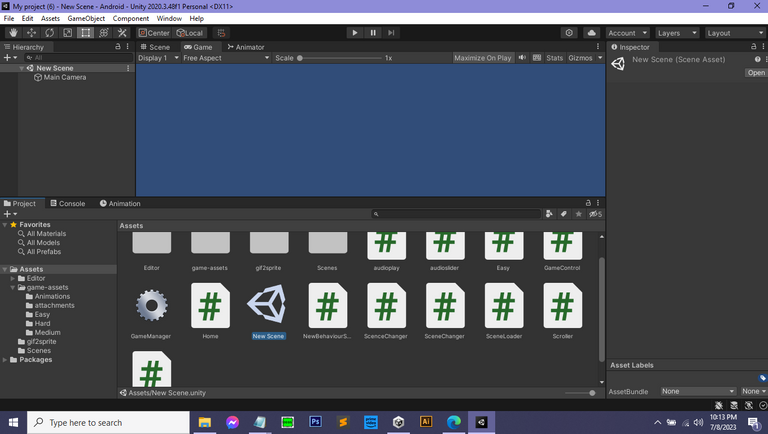Open the Display 1 dropdown
The image size is (768, 434).
[158, 58]
